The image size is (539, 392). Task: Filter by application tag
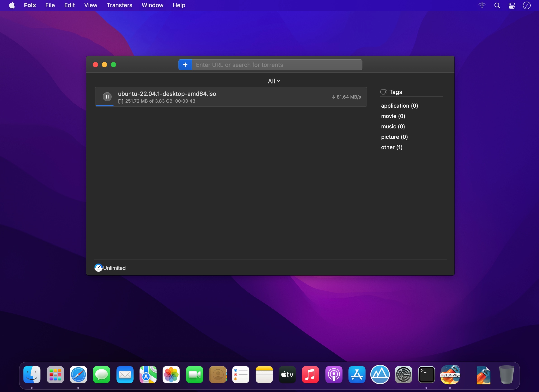(399, 106)
